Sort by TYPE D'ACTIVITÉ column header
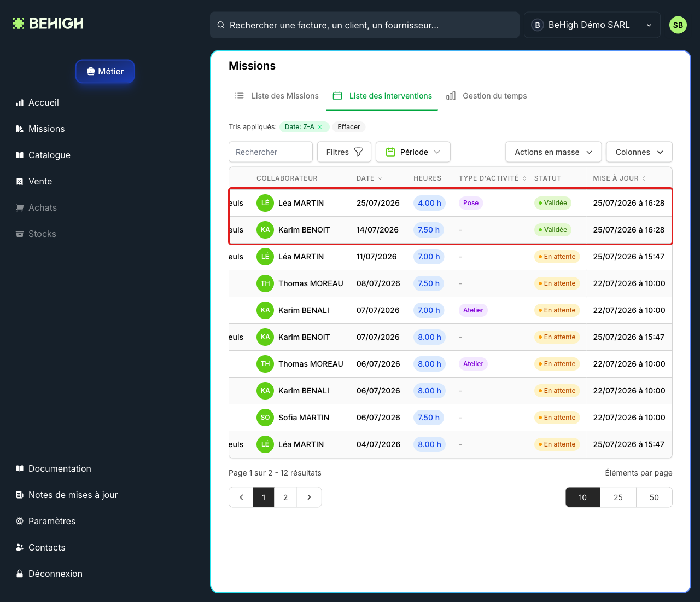The image size is (700, 602). tap(492, 178)
